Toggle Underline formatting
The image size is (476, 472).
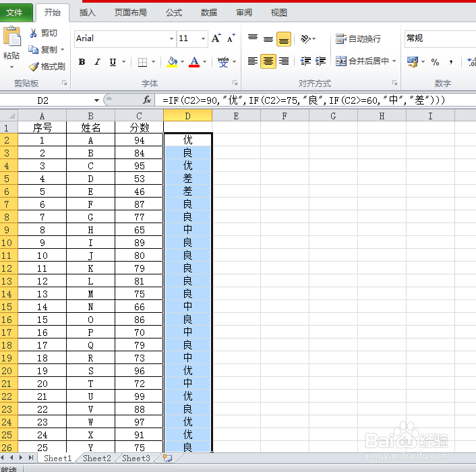click(x=113, y=62)
